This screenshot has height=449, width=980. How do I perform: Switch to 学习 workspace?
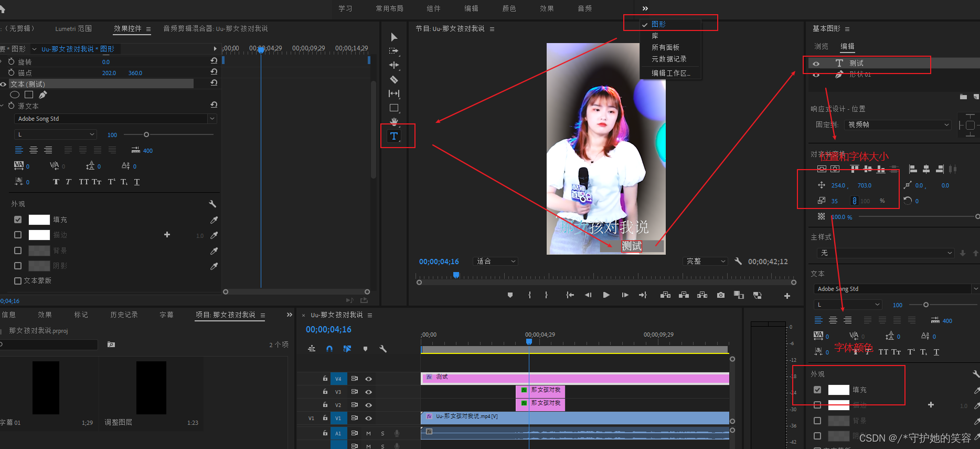pos(345,8)
